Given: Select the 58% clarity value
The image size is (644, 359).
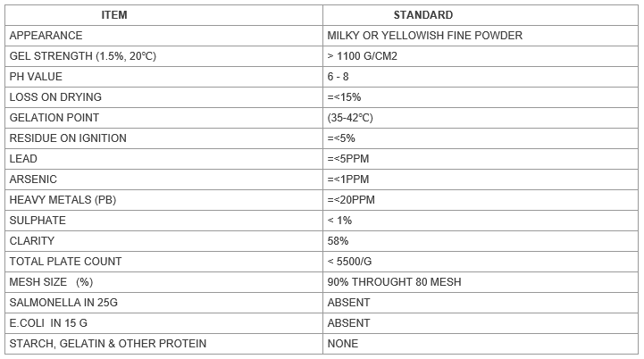Looking at the screenshot, I should (x=339, y=241).
